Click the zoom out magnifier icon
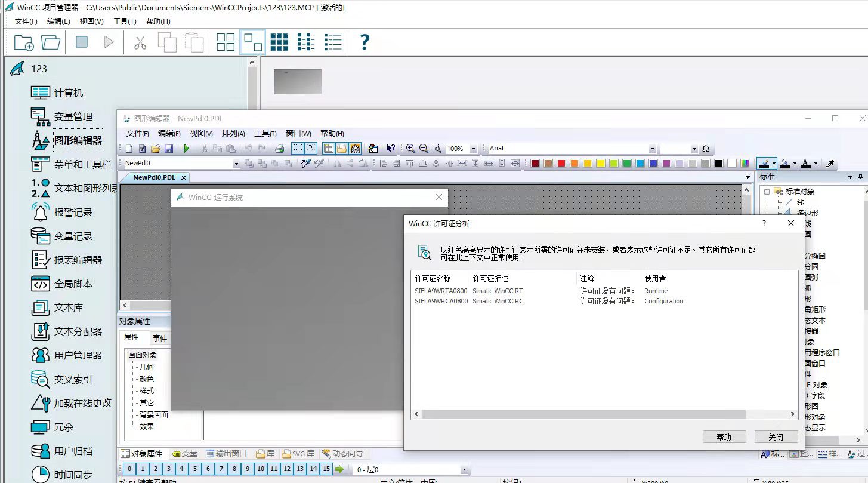The image size is (868, 483). click(424, 149)
